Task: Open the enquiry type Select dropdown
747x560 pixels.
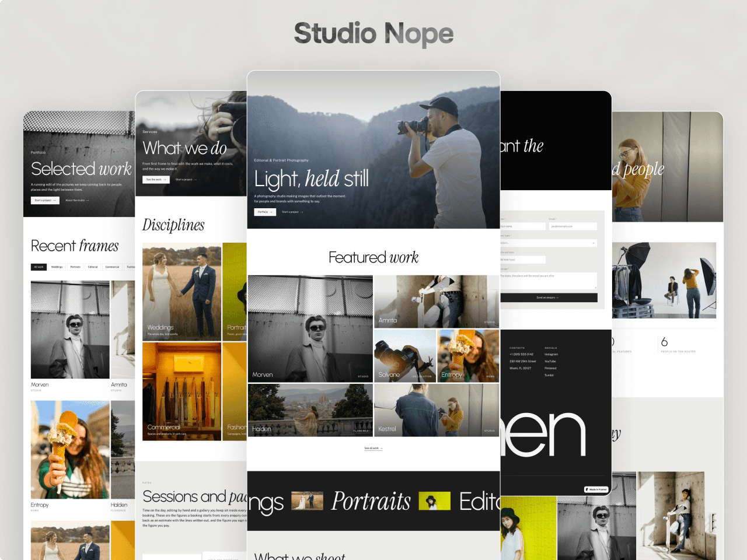Action: click(x=549, y=243)
